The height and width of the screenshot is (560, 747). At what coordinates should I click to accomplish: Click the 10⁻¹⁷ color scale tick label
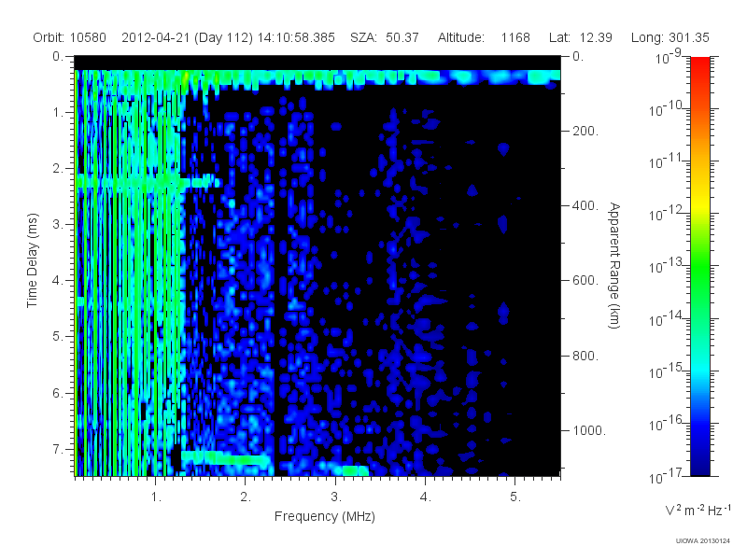coord(668,476)
